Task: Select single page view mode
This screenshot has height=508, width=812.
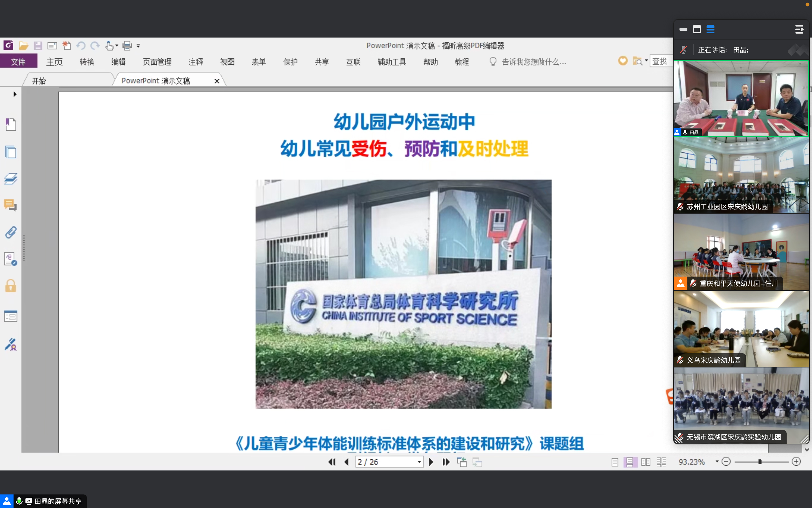Action: (615, 462)
